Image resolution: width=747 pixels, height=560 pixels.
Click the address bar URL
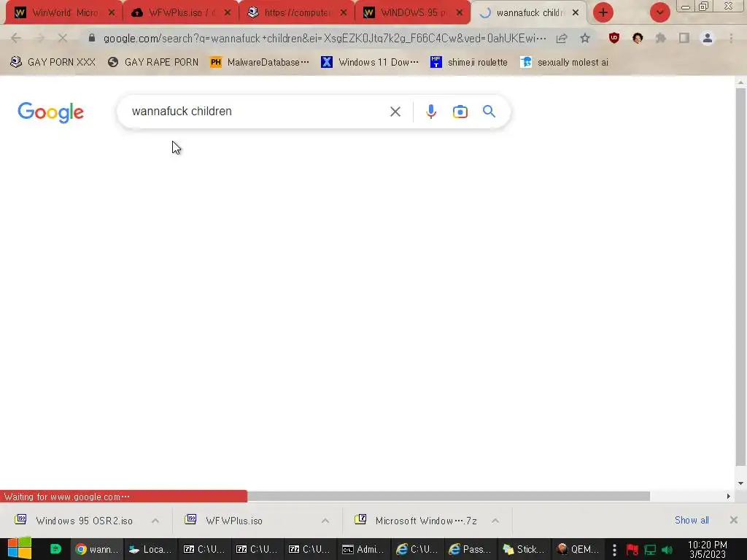point(325,38)
